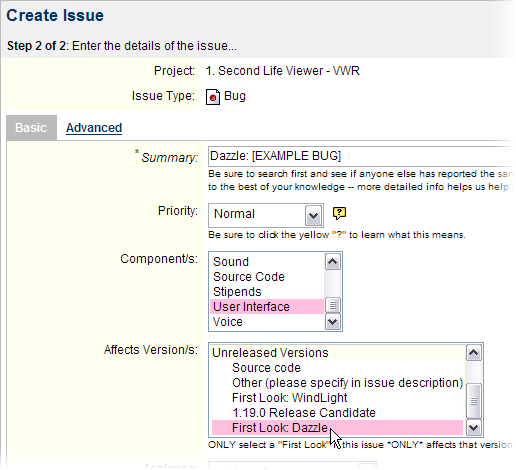The width and height of the screenshot is (516, 470).
Task: Select the Basic tab
Action: tap(31, 128)
